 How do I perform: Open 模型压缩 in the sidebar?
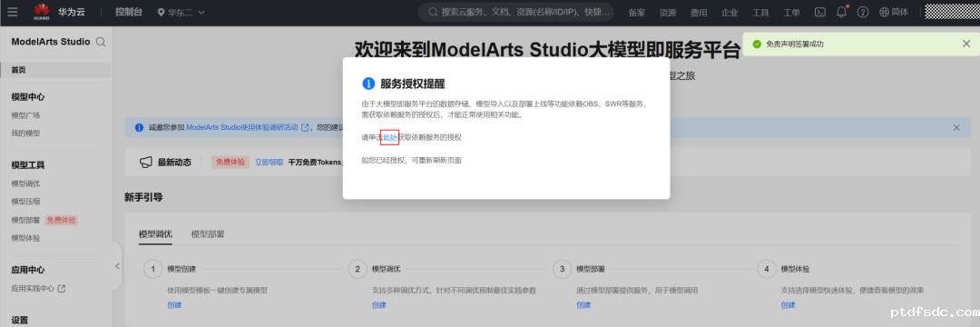(x=25, y=202)
